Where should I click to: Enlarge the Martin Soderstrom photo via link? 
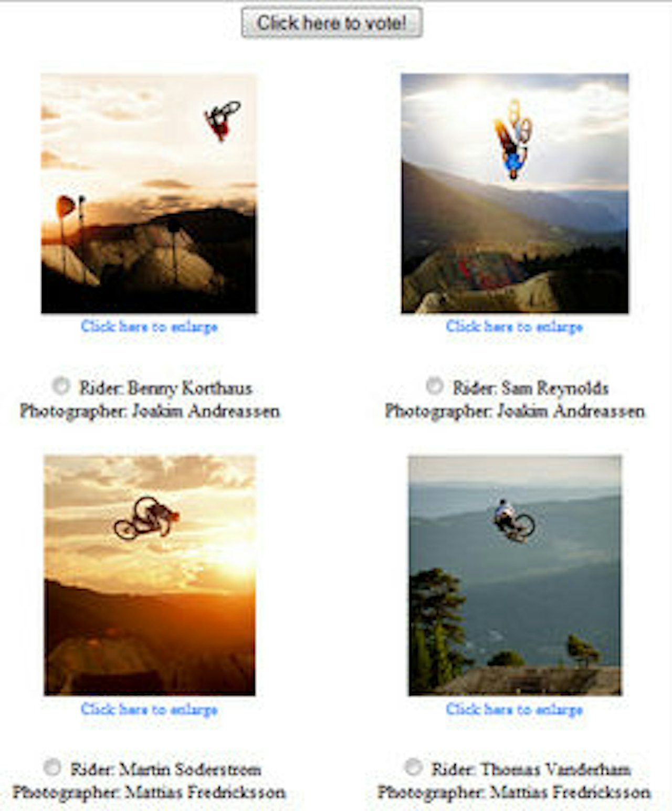pyautogui.click(x=149, y=709)
